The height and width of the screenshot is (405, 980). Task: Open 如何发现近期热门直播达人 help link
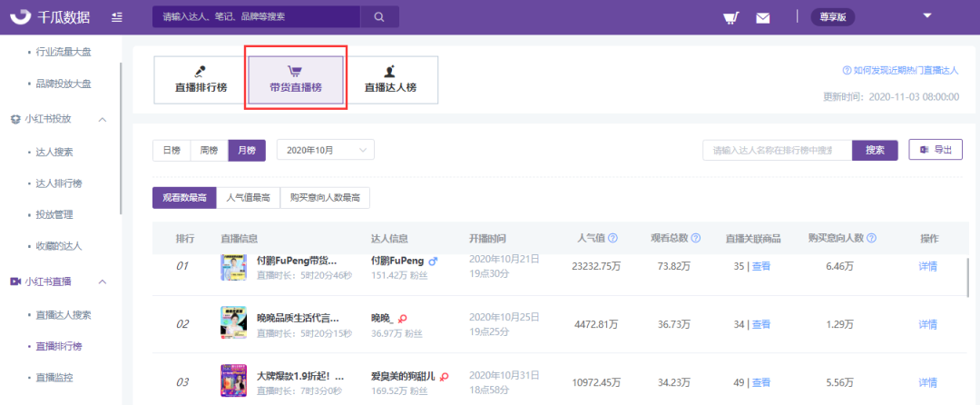[900, 71]
